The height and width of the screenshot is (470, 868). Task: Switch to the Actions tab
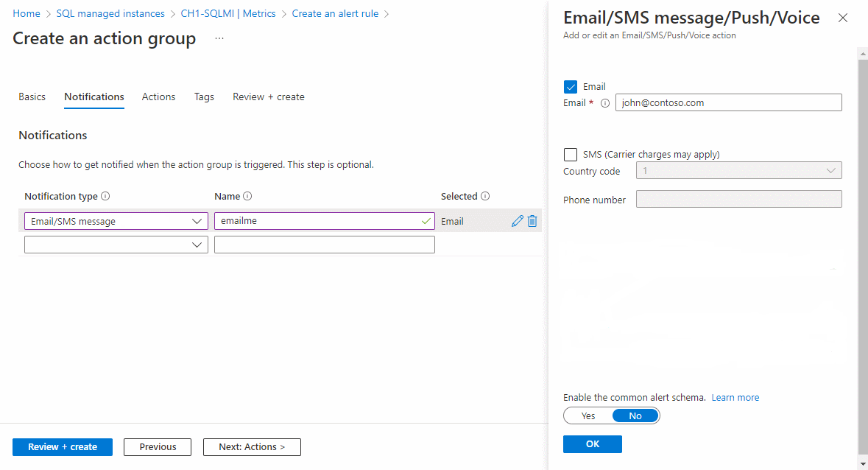pyautogui.click(x=159, y=97)
